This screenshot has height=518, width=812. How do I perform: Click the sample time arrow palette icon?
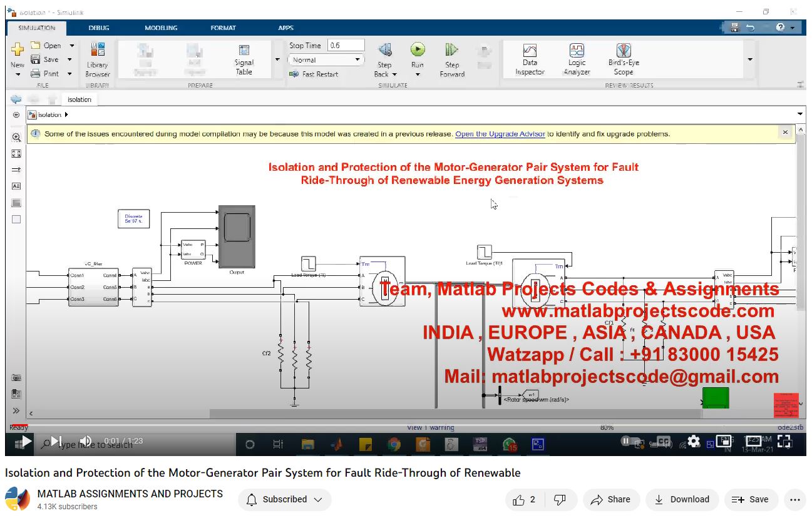click(16, 170)
